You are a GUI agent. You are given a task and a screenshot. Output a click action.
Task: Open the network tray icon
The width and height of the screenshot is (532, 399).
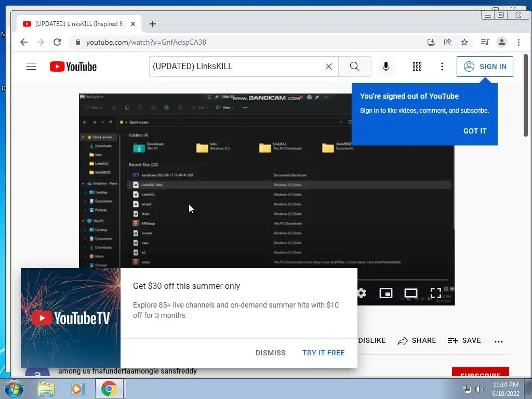tap(467, 389)
